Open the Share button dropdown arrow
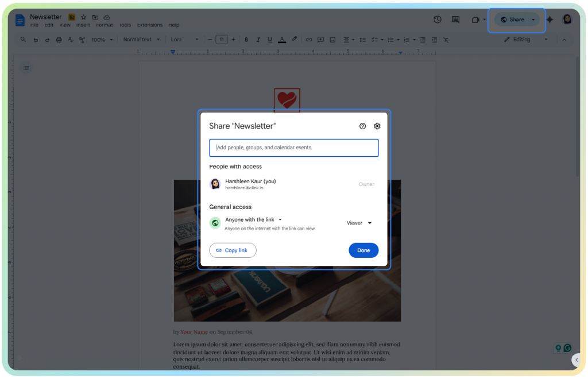This screenshot has width=588, height=379. point(533,20)
